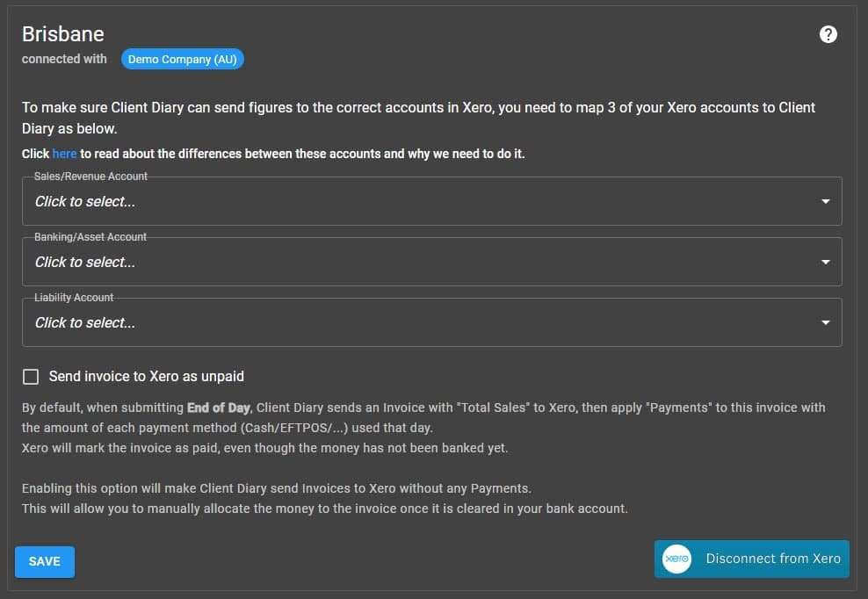Click the Sales/Revenue Account field label
Viewport: 868px width, 599px height.
(90, 177)
